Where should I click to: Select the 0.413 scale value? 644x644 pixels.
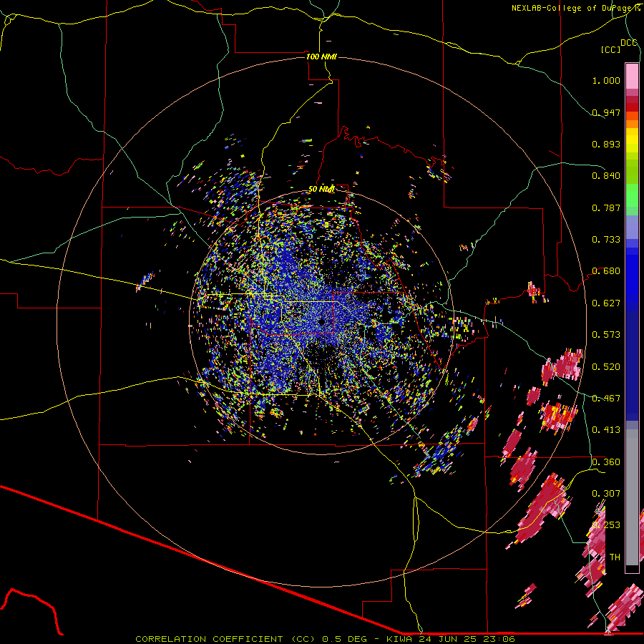606,430
